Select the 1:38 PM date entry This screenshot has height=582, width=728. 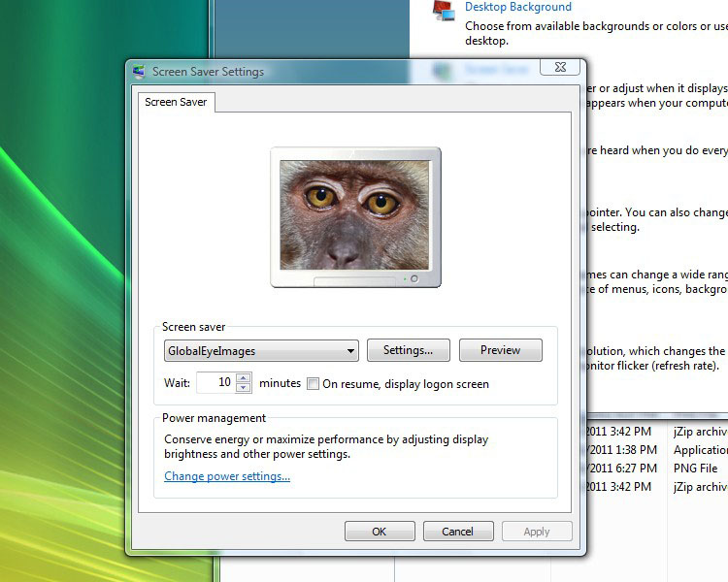[621, 450]
